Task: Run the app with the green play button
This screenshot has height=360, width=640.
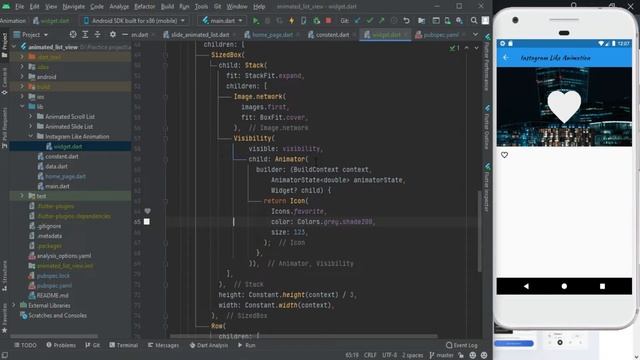Action: point(256,20)
